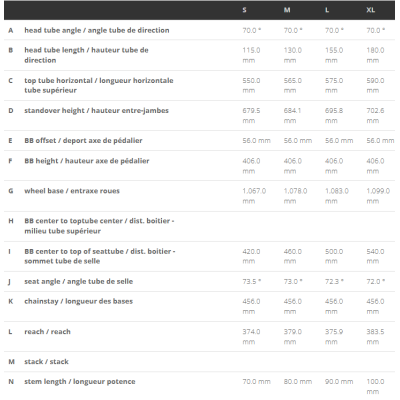
Task: Select the S size column header
Action: (x=244, y=10)
